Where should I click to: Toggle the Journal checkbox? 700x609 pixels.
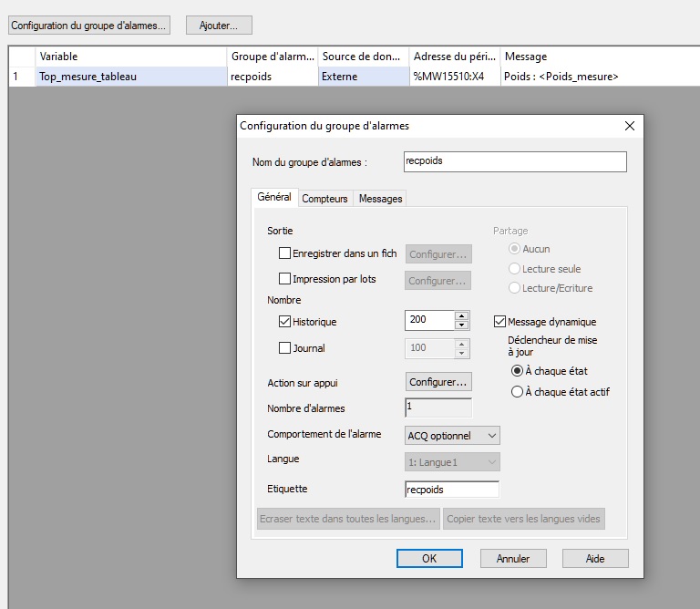pos(285,347)
